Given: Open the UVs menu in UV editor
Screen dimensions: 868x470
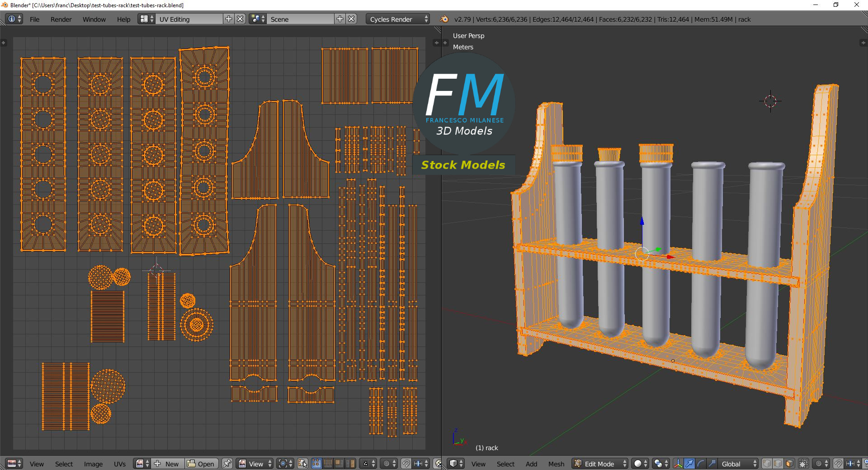Looking at the screenshot, I should point(120,464).
